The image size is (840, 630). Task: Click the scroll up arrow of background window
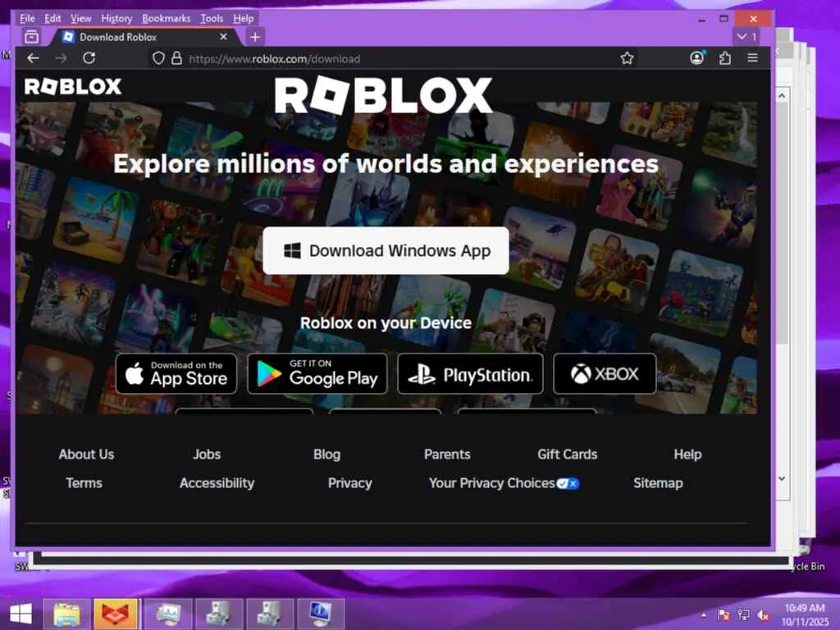point(782,96)
